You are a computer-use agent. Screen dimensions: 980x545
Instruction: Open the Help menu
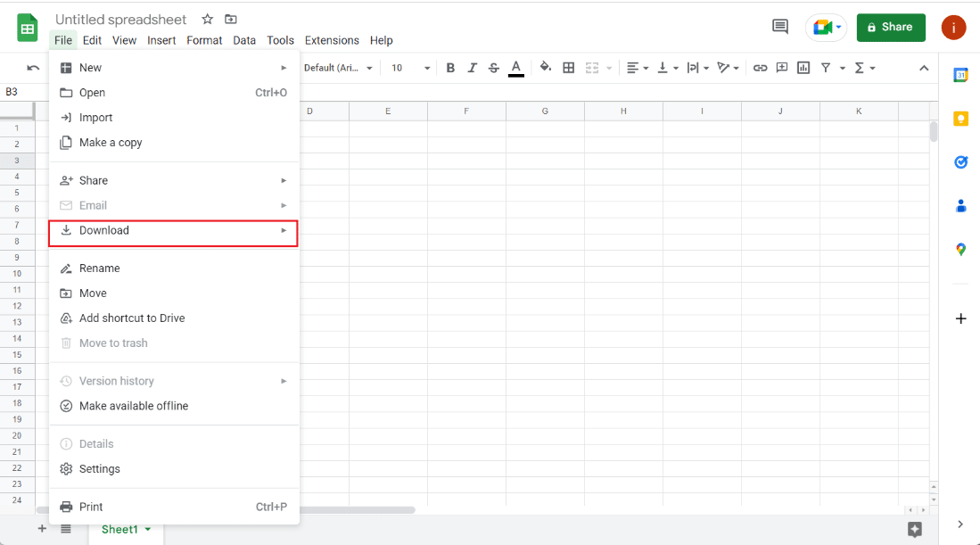pos(382,40)
